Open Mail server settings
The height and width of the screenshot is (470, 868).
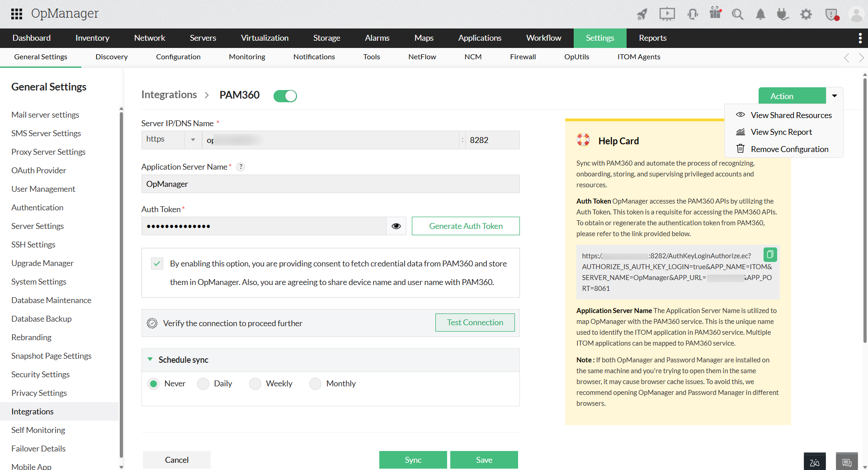45,115
